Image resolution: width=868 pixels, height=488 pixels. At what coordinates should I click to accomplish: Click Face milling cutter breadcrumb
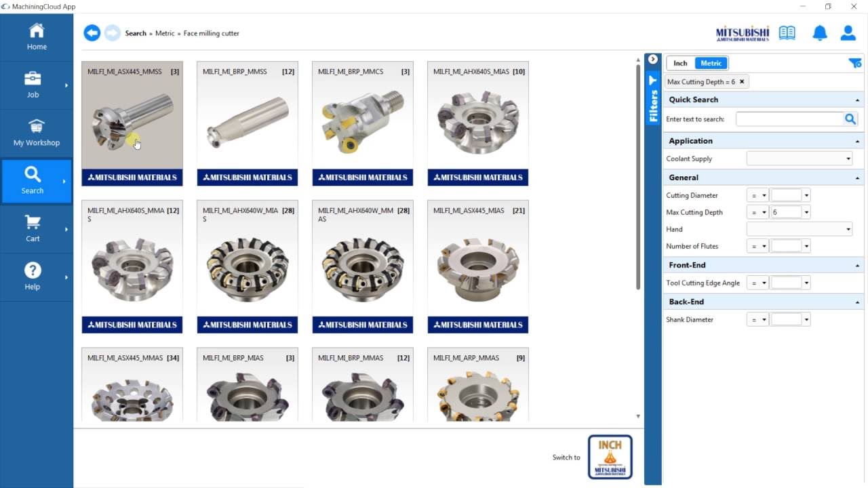[212, 33]
